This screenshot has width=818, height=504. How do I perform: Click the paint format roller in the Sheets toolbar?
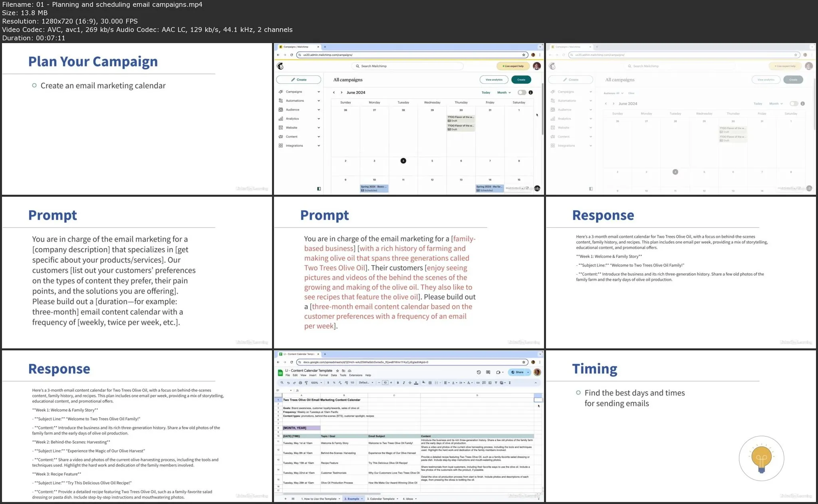306,383
